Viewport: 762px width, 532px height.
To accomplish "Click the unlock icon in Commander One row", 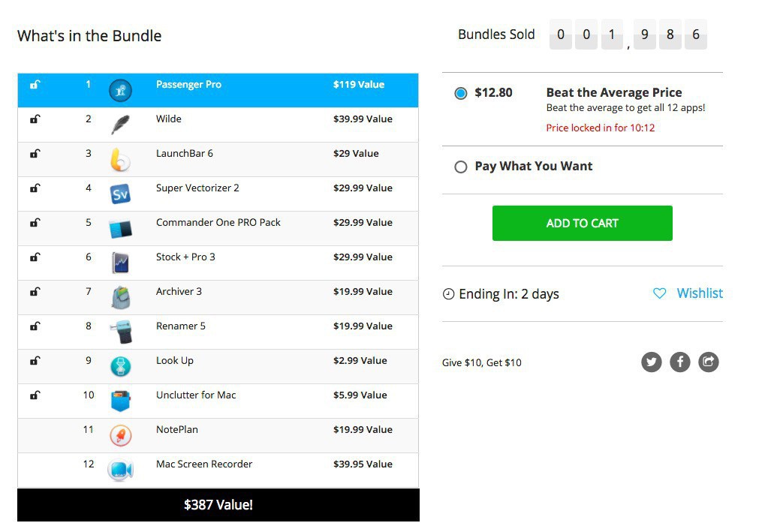I will (x=35, y=223).
